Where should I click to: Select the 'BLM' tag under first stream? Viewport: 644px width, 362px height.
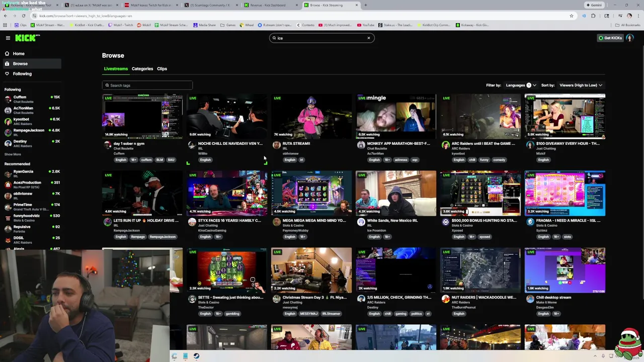(159, 160)
